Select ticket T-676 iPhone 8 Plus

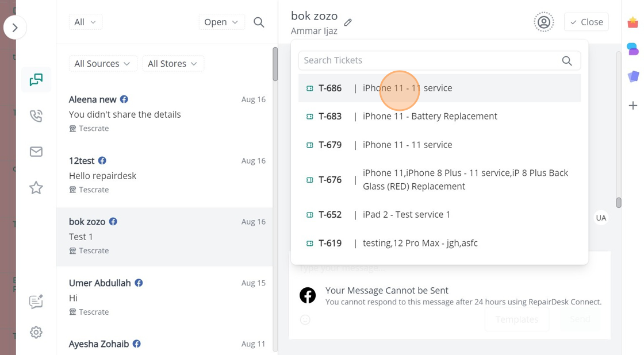coord(439,180)
